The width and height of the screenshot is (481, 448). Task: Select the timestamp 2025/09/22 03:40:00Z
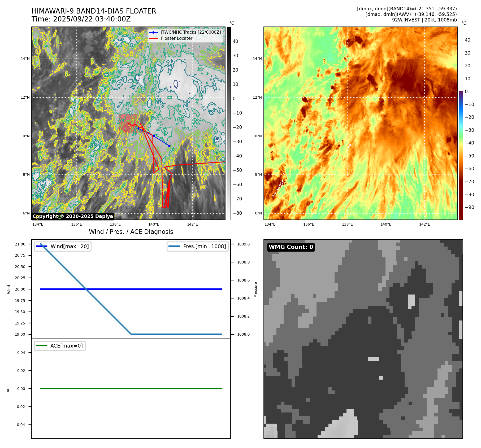click(92, 19)
